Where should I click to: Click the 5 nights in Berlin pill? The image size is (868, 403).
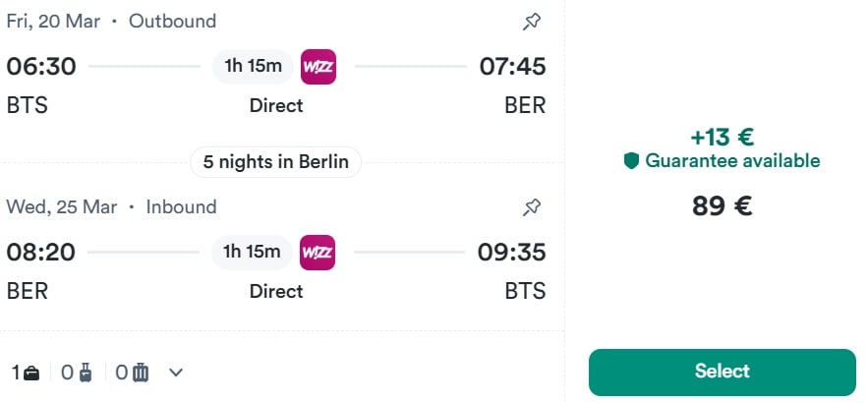click(x=276, y=162)
